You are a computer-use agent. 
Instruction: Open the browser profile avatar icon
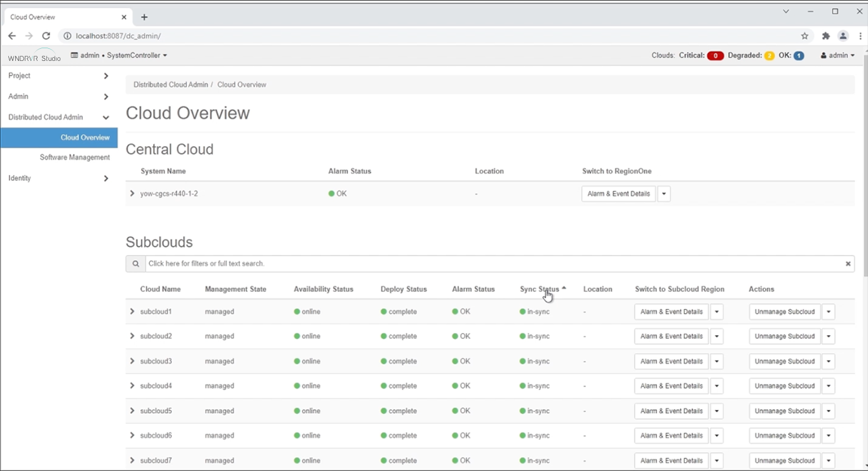tap(843, 36)
